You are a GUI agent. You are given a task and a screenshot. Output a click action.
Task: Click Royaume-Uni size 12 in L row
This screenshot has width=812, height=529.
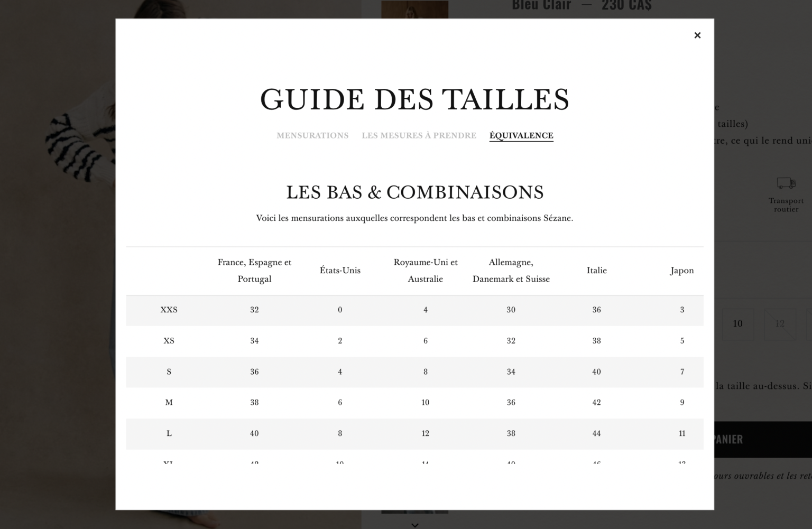(426, 434)
